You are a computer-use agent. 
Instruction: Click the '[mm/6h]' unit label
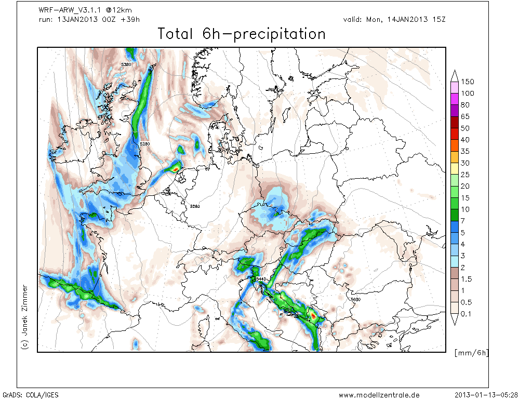[x=472, y=353]
